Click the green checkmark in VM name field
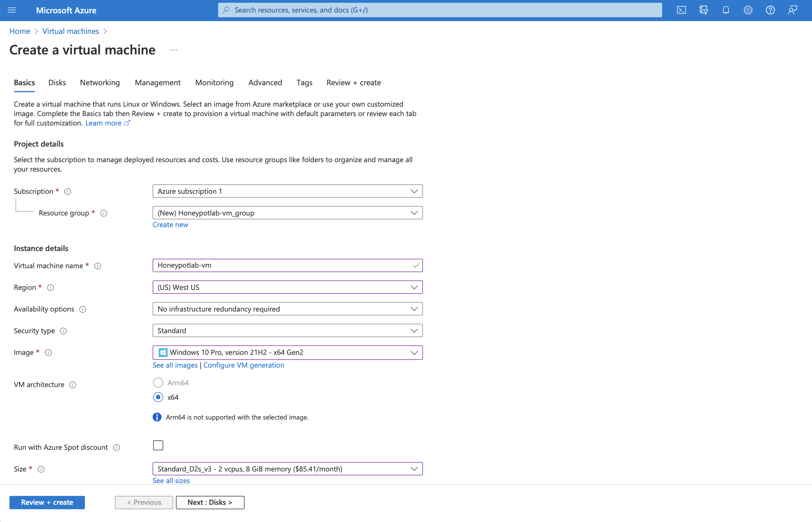 [416, 265]
